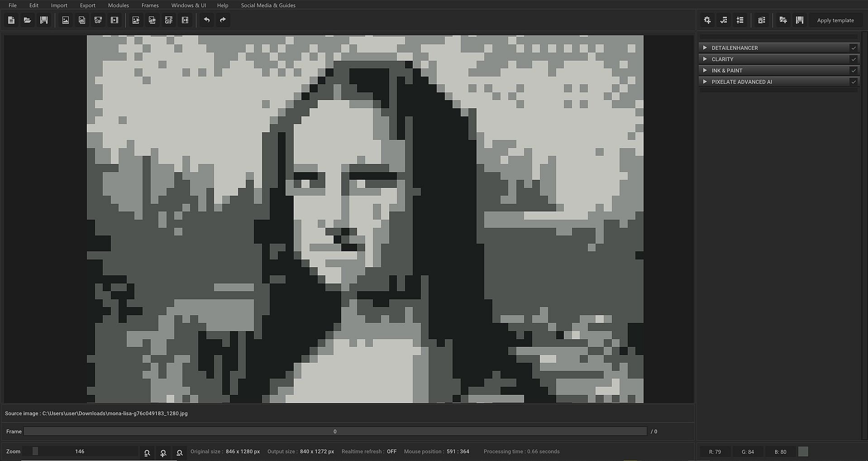Open the Edit menu
Screen dimensions: 868x461
pyautogui.click(x=34, y=5)
